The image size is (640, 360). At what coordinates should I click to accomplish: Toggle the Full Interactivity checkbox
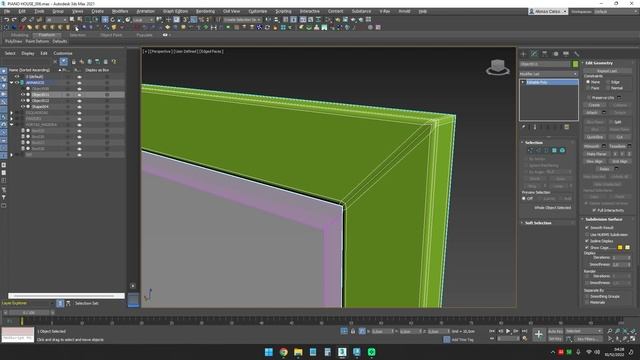coord(594,210)
